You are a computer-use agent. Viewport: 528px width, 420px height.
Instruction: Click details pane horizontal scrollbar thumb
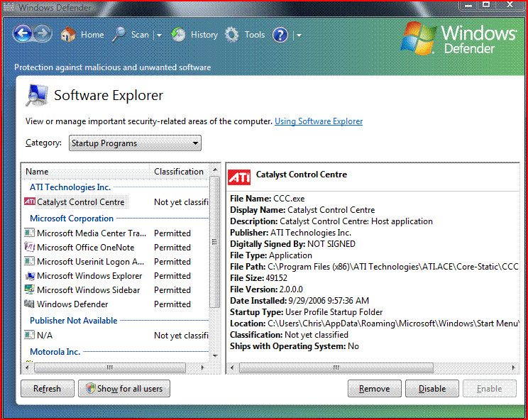click(x=336, y=367)
